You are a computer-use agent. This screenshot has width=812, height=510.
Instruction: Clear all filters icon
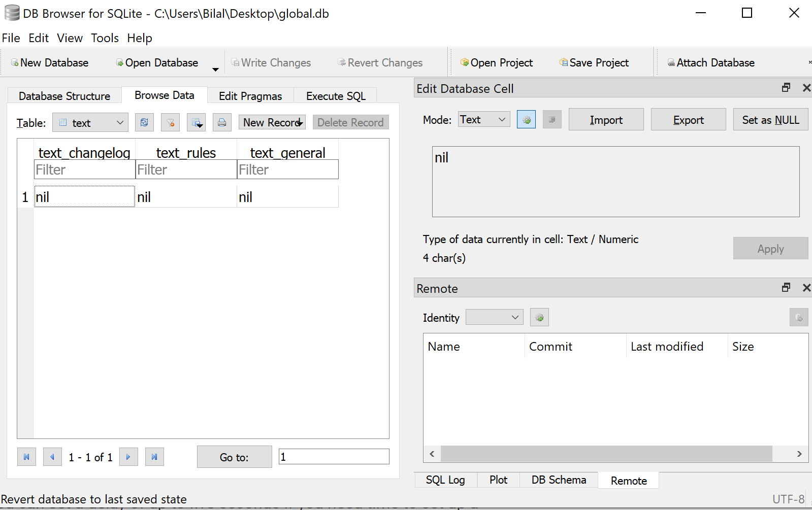(171, 122)
